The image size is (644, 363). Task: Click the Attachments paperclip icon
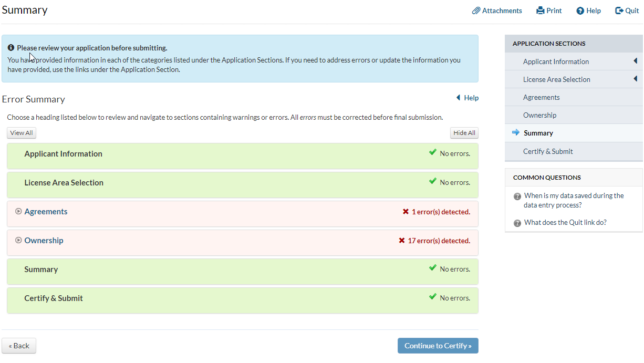(x=476, y=11)
